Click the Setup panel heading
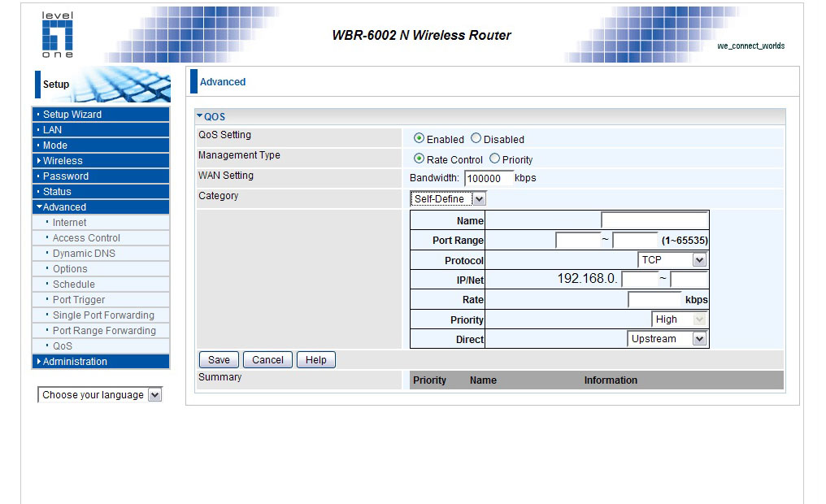Screen dimensions: 826x504 56,85
